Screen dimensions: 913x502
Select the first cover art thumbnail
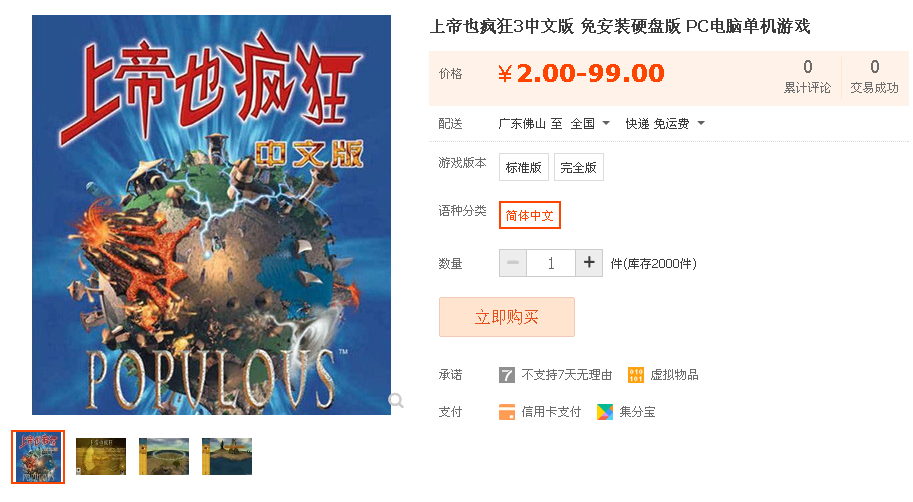[38, 457]
